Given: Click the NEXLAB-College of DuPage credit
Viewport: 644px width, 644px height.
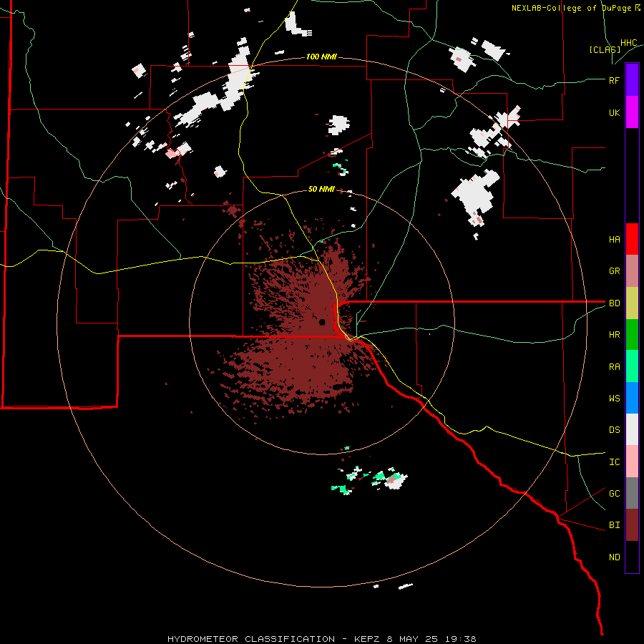Looking at the screenshot, I should pyautogui.click(x=575, y=8).
